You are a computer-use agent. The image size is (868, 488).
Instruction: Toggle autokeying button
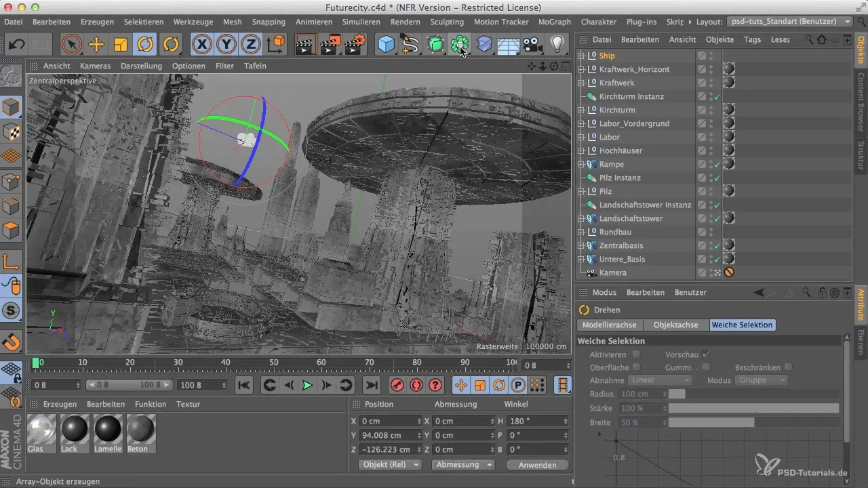(x=416, y=385)
